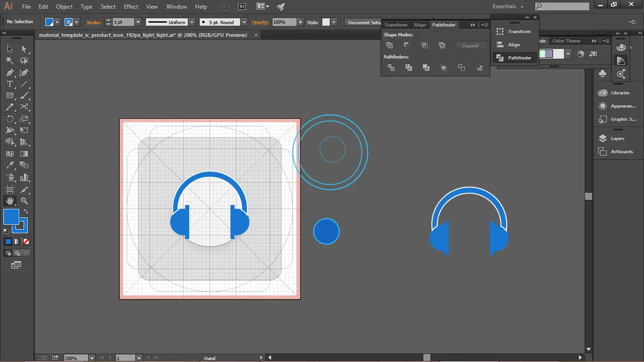Select the Artboard tool

click(x=10, y=189)
